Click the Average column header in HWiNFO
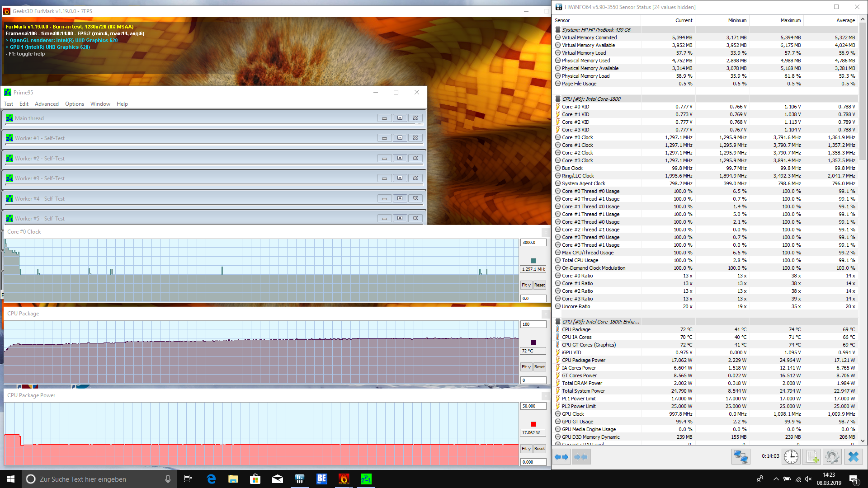868x488 pixels. click(x=831, y=20)
